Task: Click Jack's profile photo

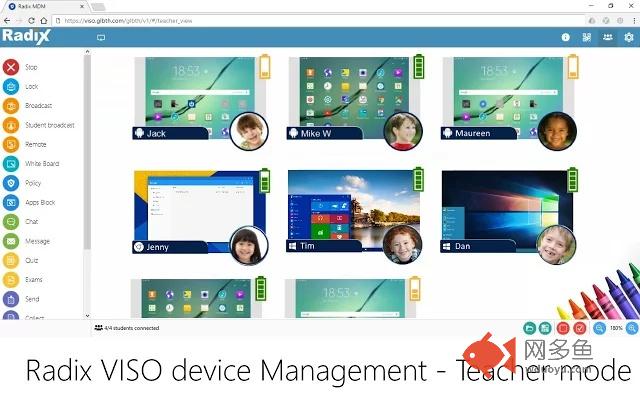Action: (249, 131)
